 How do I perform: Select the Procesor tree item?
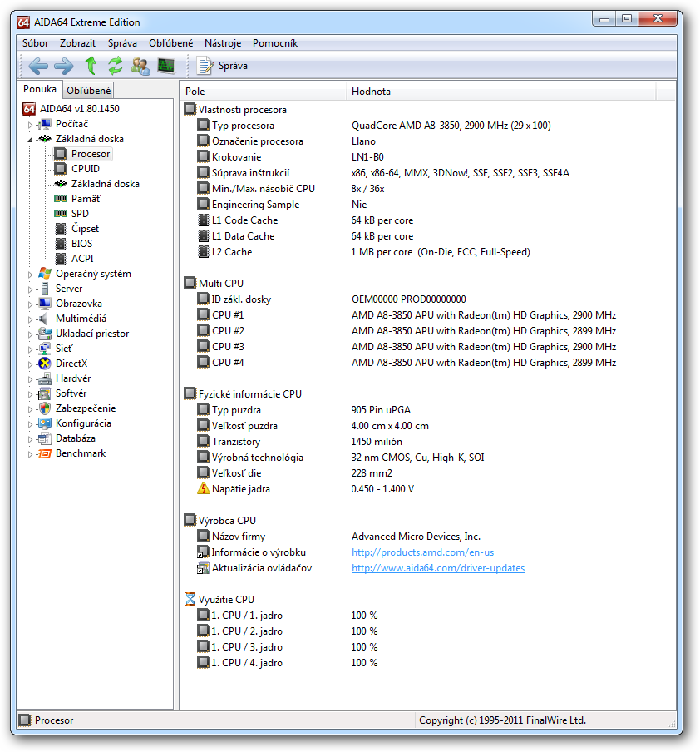91,154
